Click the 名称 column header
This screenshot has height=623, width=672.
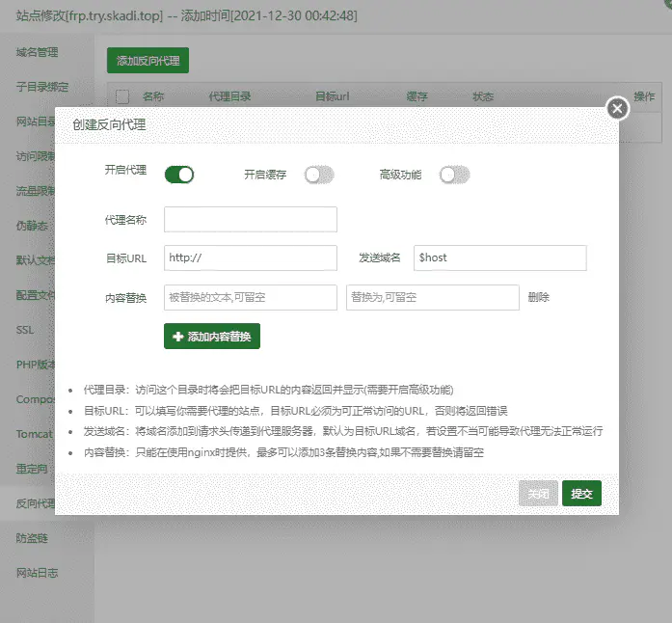pos(153,96)
